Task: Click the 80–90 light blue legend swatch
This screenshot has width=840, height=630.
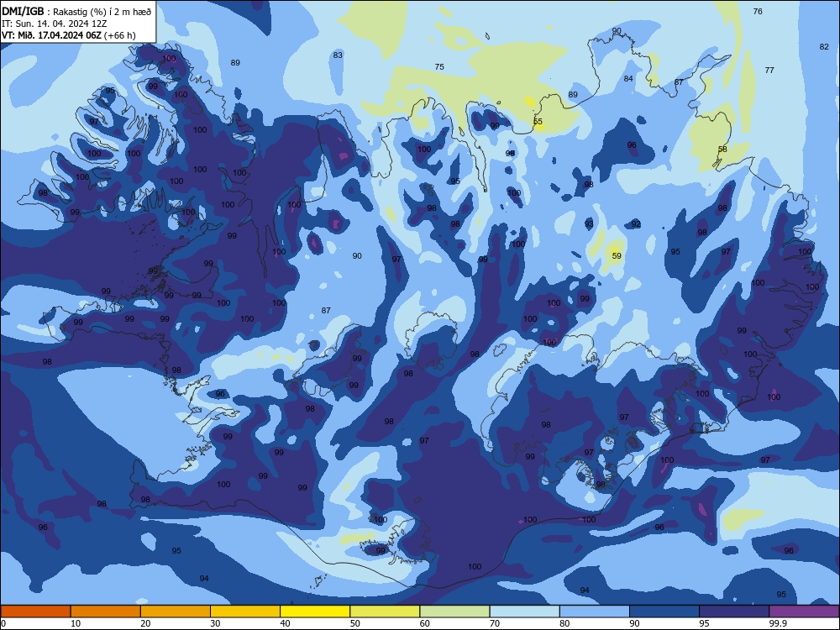Action: [595, 612]
